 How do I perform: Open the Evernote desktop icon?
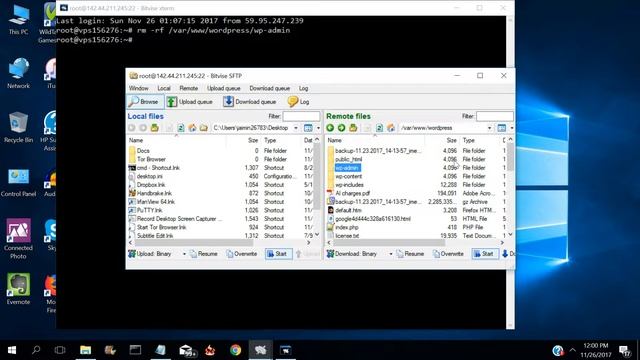[x=18, y=289]
